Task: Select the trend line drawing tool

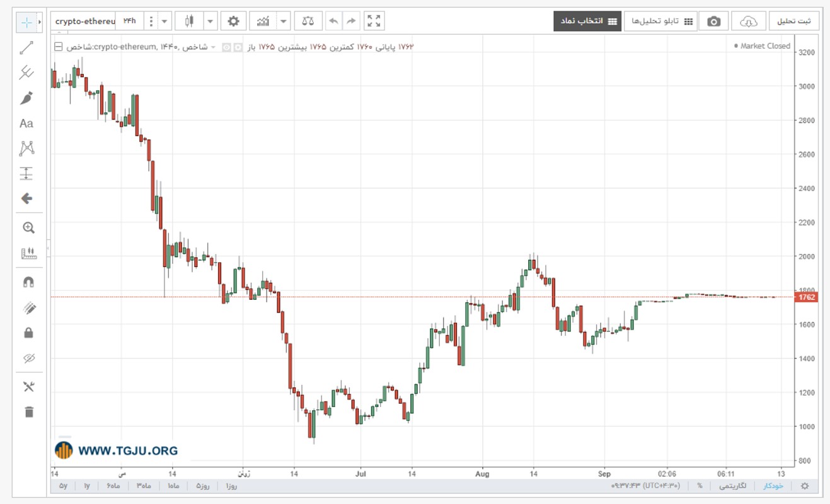Action: (x=26, y=47)
